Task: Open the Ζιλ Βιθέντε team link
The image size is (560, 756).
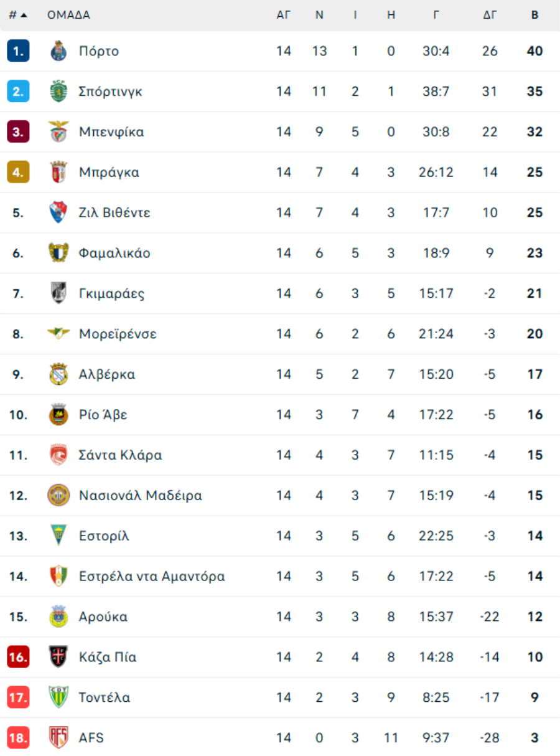Action: [114, 213]
